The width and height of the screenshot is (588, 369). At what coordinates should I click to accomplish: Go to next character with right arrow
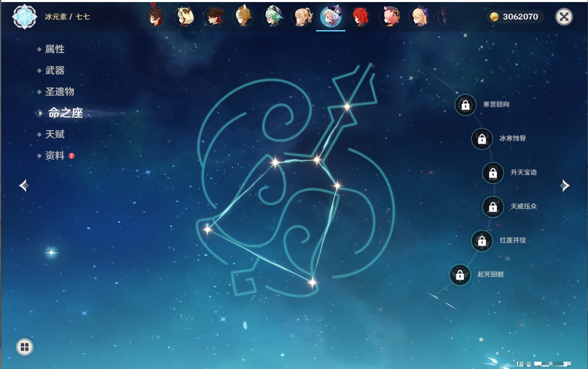(x=565, y=186)
